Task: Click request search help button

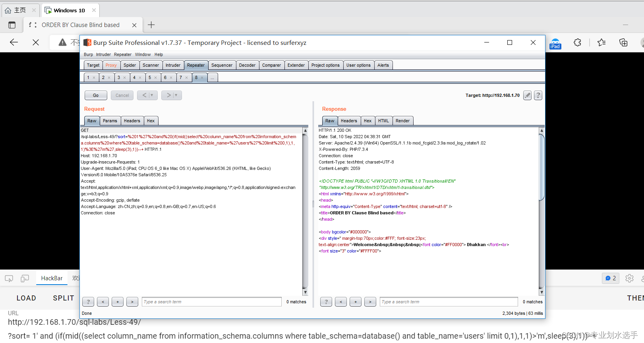Action: point(88,302)
